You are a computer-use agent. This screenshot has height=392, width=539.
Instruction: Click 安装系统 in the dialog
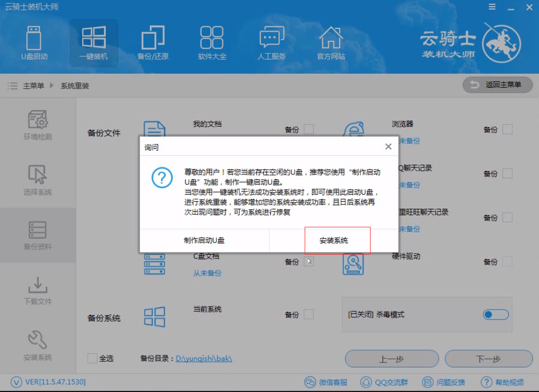337,240
